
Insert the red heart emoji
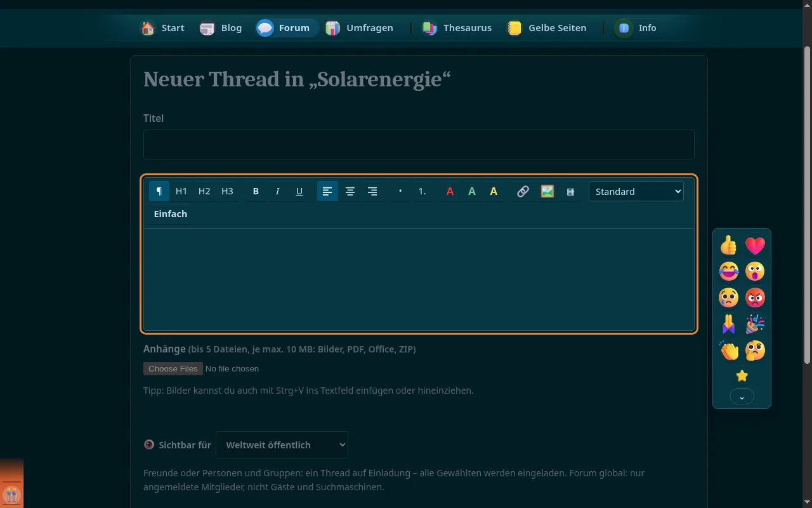755,245
